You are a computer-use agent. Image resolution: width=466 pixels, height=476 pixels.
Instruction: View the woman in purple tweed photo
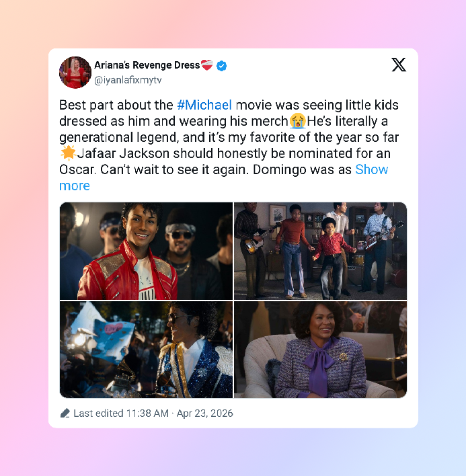(x=320, y=350)
